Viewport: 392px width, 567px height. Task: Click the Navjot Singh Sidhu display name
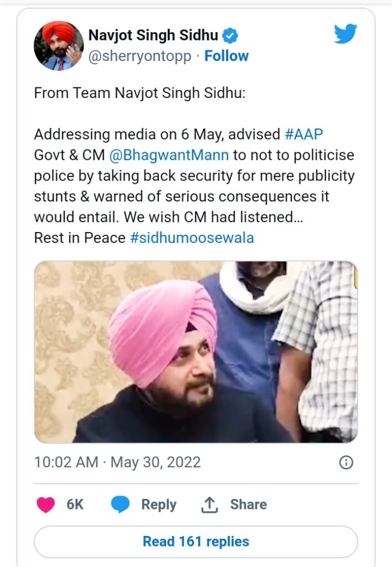pos(153,36)
